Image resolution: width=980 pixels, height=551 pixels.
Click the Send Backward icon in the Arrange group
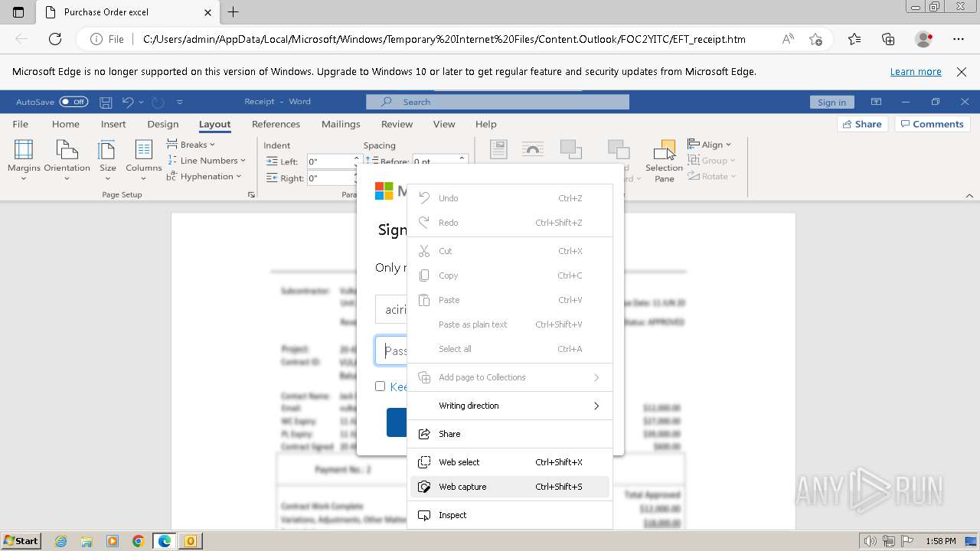coord(619,149)
